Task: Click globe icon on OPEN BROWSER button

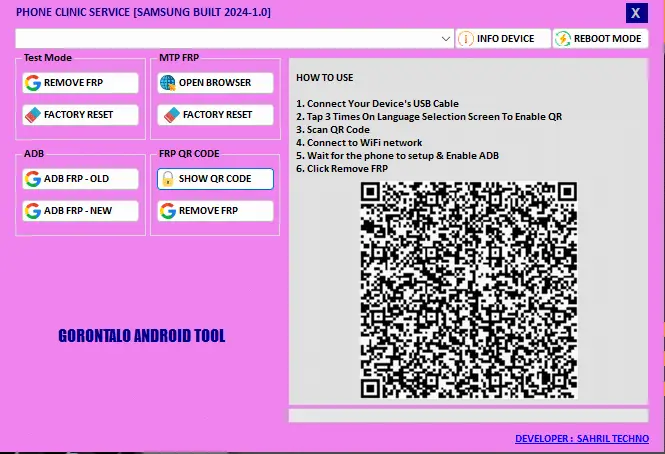Action: click(168, 83)
